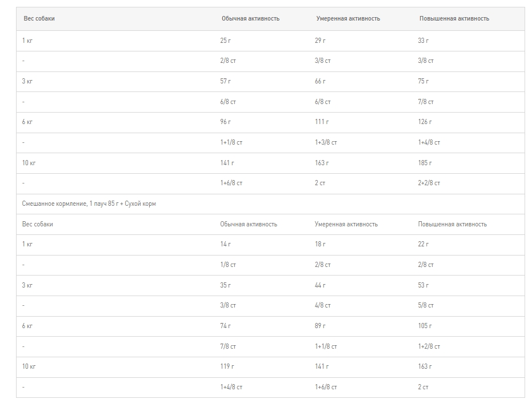Click the '105 г' cell

point(425,326)
